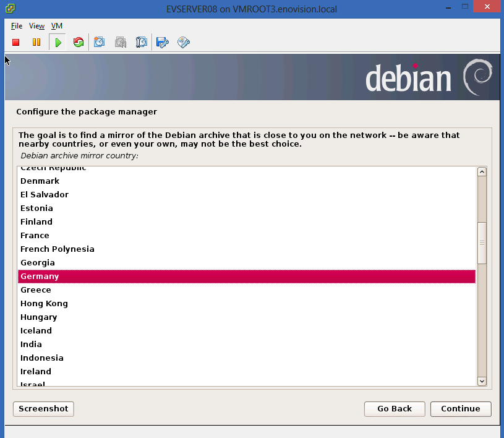Take a snapshot of the virtual machine
Viewport: 504px width, 438px height.
pyautogui.click(x=99, y=42)
